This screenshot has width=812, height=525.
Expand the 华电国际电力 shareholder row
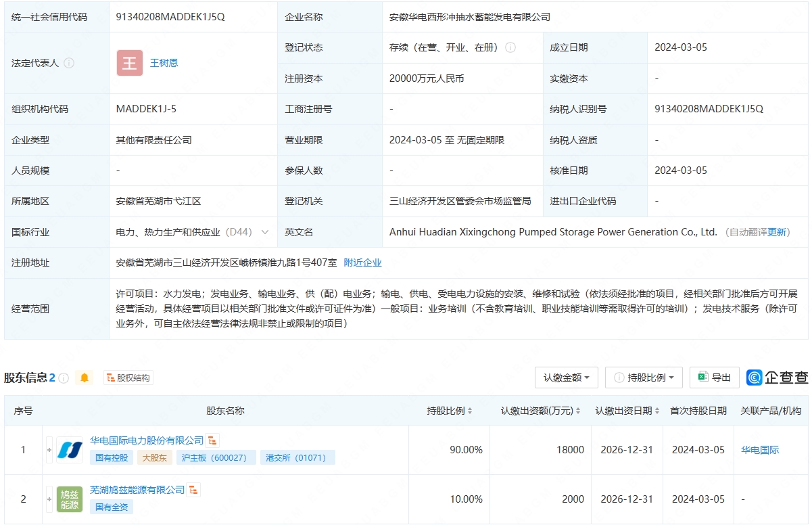point(49,450)
